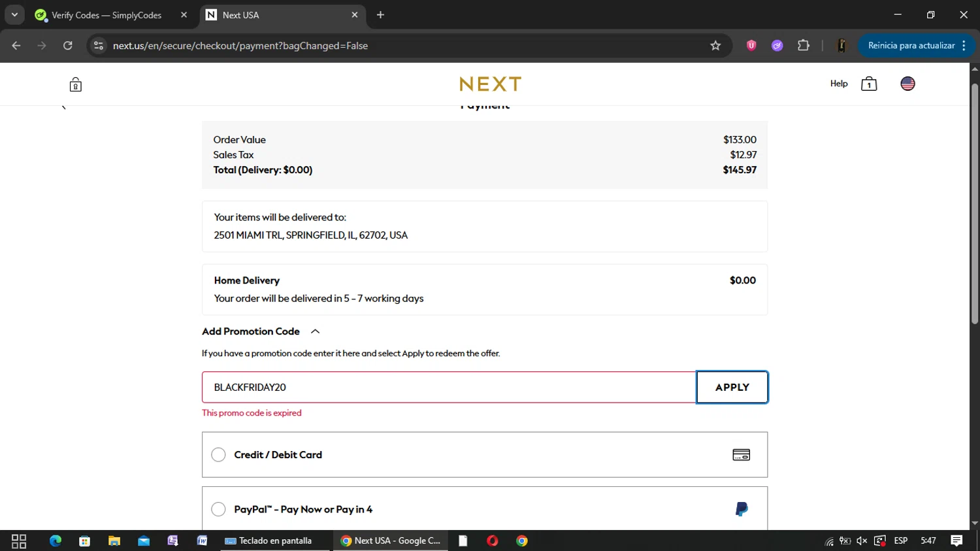Open Microsoft Store from the taskbar
Image resolution: width=980 pixels, height=551 pixels.
tap(84, 541)
